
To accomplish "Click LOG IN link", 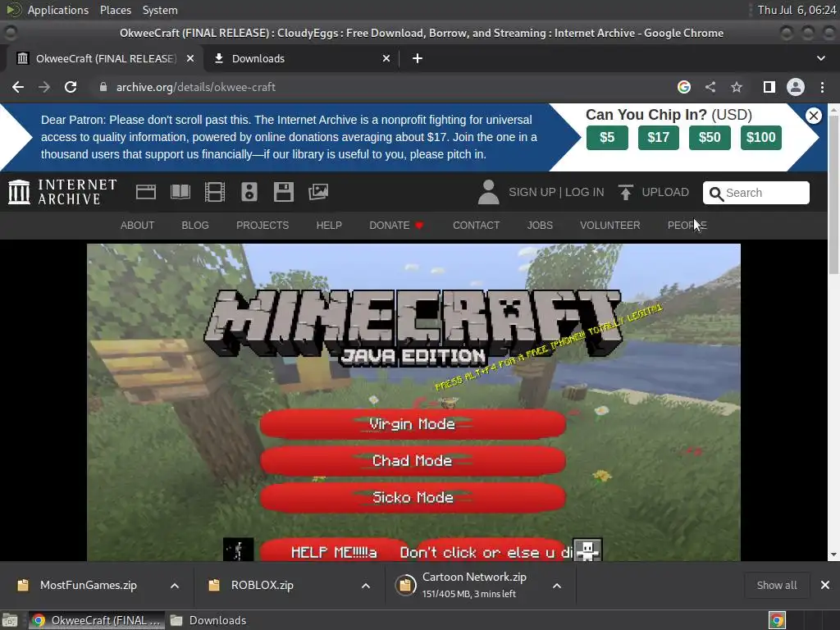I will tap(584, 192).
